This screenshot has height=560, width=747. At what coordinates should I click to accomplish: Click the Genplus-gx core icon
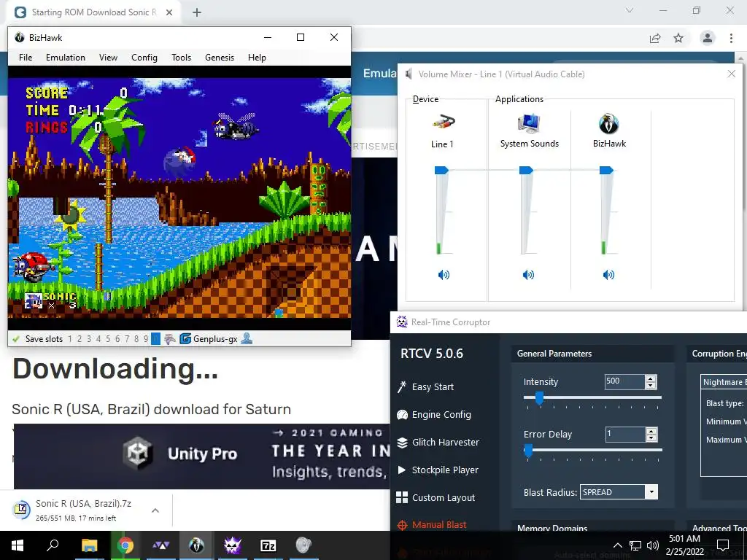[185, 339]
